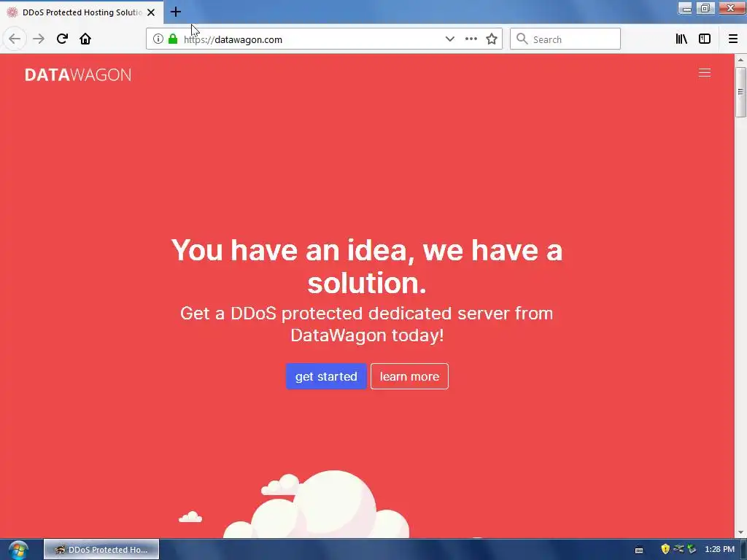This screenshot has width=747, height=560.
Task: Select the DDoS Protected Hosting Solutions tab
Action: click(82, 12)
